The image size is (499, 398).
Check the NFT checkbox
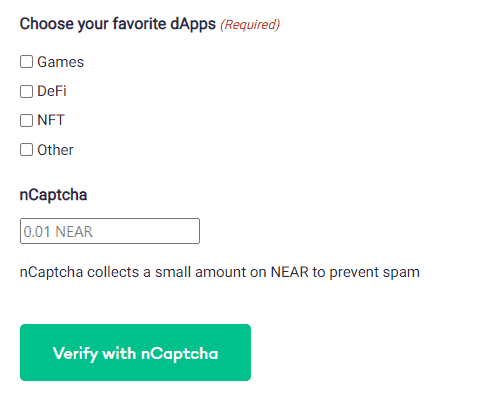(x=26, y=120)
